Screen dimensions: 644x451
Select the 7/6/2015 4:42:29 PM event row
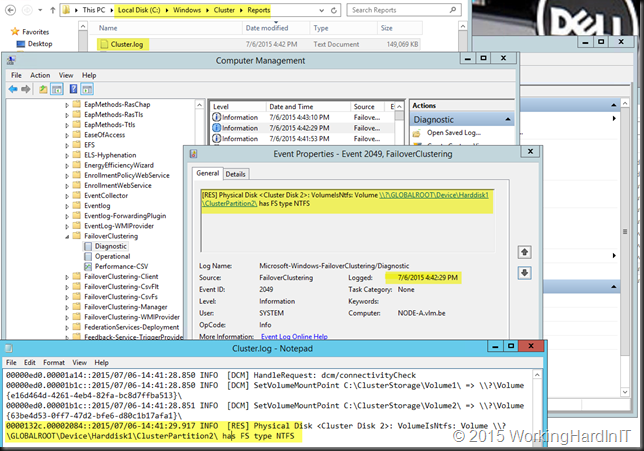click(303, 128)
